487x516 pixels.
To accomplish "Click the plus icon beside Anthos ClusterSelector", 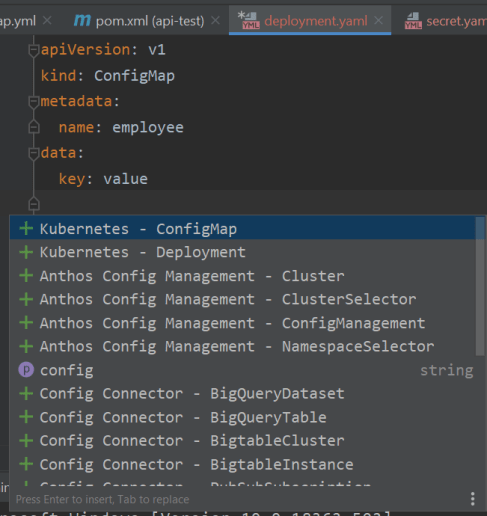I will (26, 299).
